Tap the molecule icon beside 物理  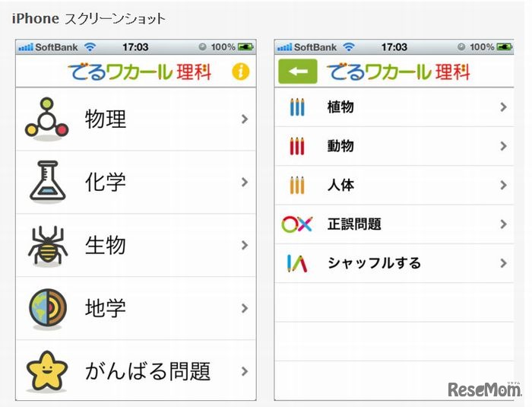click(x=47, y=118)
